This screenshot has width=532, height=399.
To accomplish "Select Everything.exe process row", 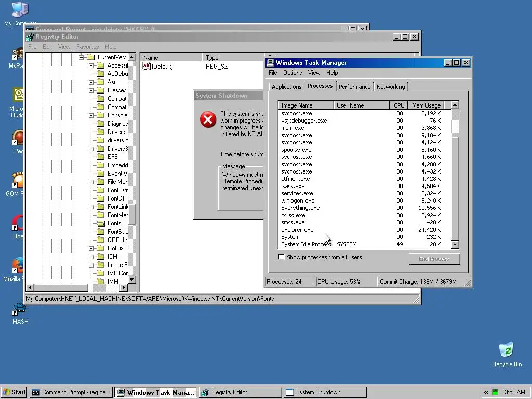I will pyautogui.click(x=365, y=208).
